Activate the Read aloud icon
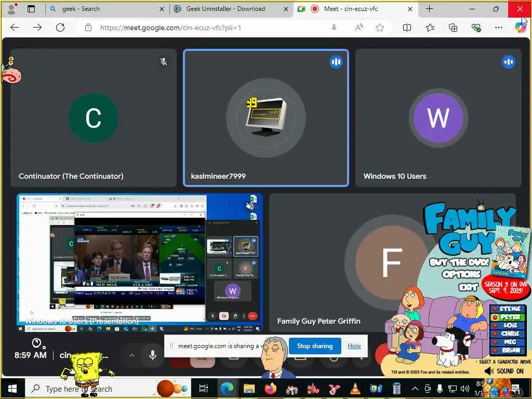 click(x=358, y=28)
